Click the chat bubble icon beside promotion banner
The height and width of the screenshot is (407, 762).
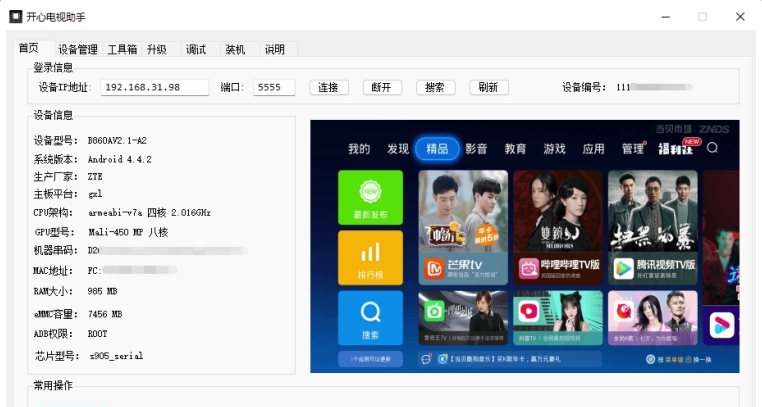point(426,359)
